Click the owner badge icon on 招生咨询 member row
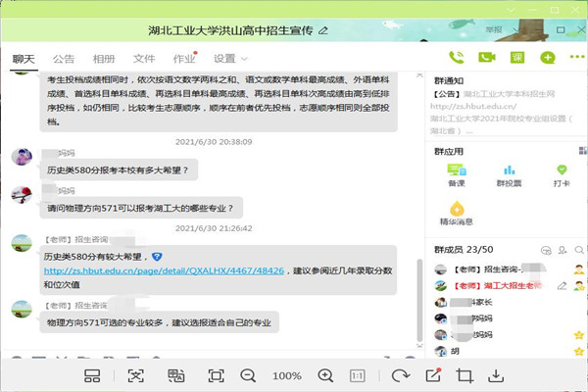Viewport: 588px width, 392px height. tap(579, 269)
